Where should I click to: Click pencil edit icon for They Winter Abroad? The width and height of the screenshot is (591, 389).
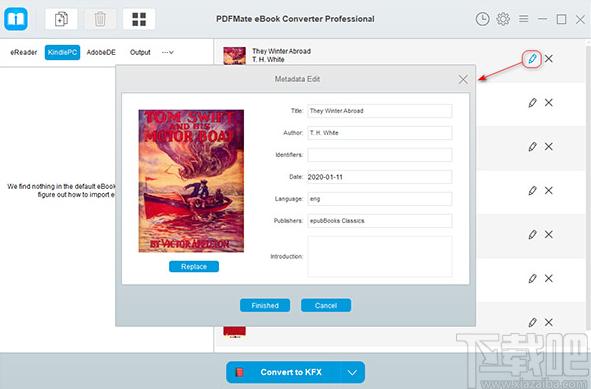[532, 59]
